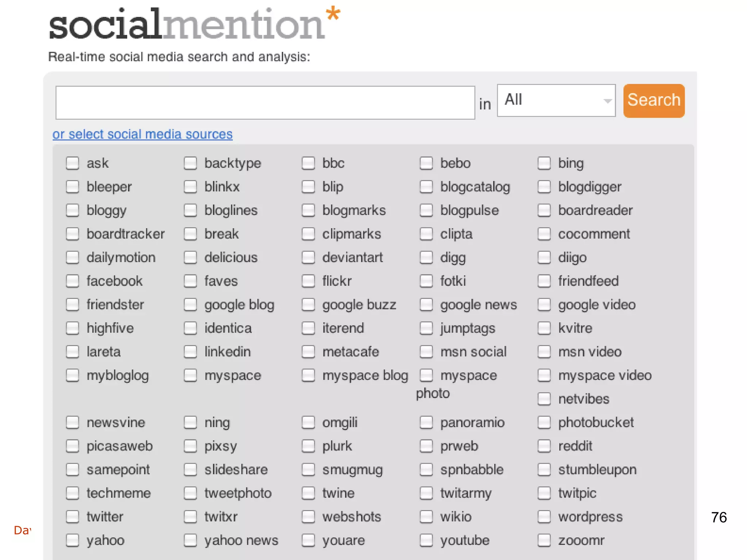Viewport: 747px width, 560px height.
Task: Click 'or select social media sources' link
Action: pos(142,134)
